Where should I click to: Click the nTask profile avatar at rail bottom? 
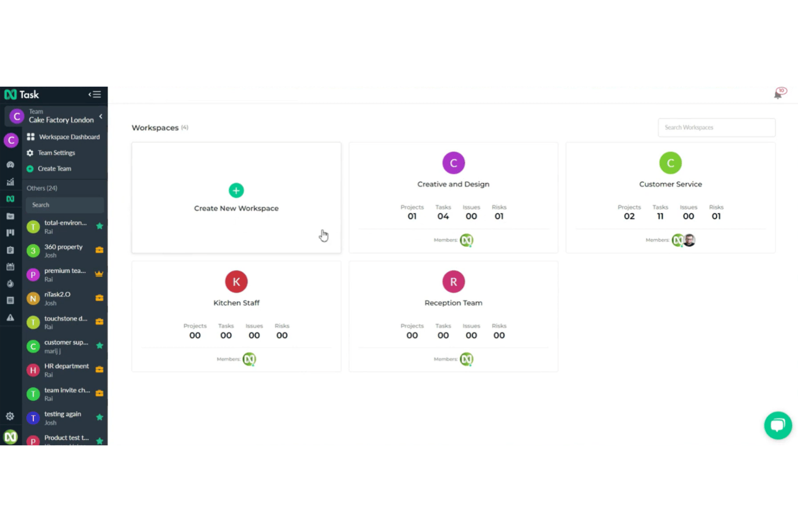click(11, 437)
